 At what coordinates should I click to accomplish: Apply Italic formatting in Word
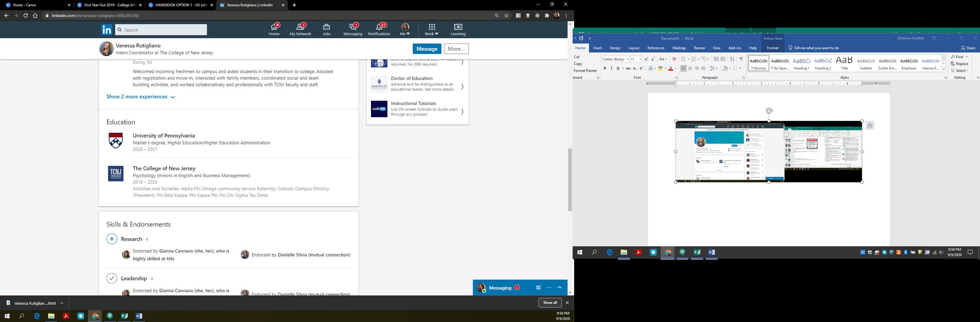click(x=611, y=68)
